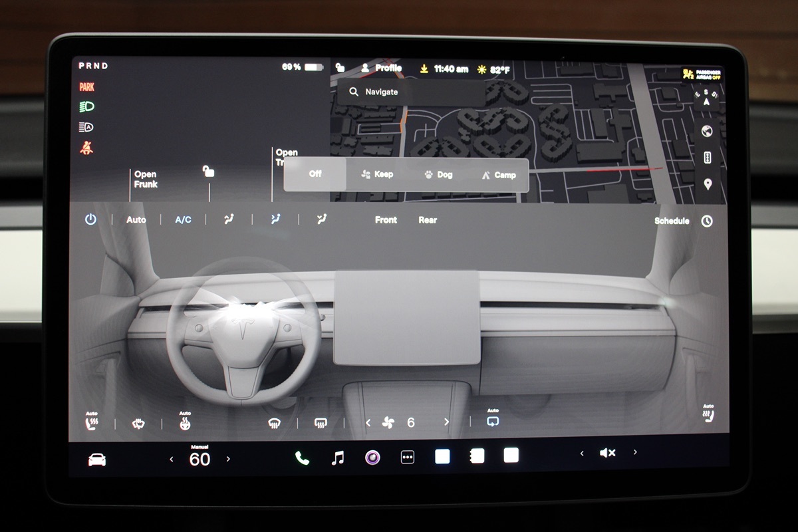Turn on the driver seat heater

point(92,422)
